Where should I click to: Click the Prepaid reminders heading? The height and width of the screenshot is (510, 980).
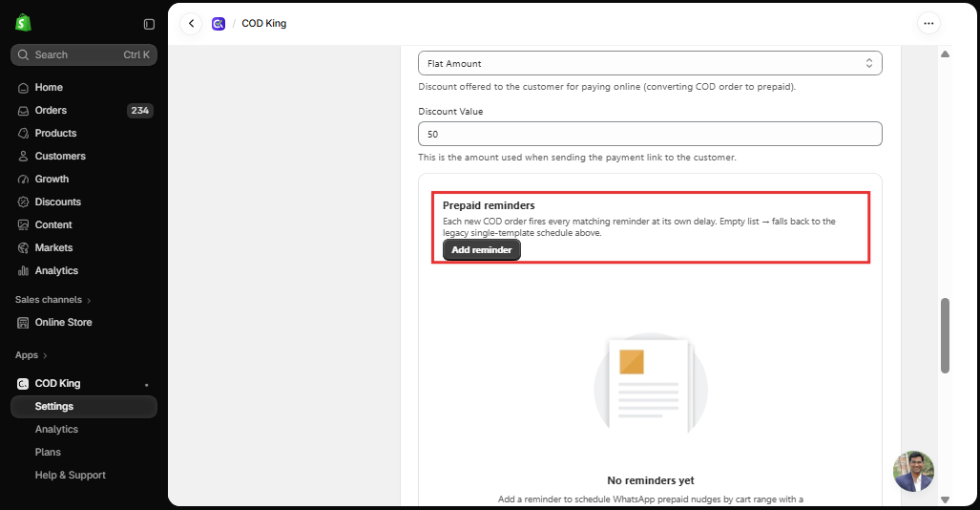[x=489, y=205]
